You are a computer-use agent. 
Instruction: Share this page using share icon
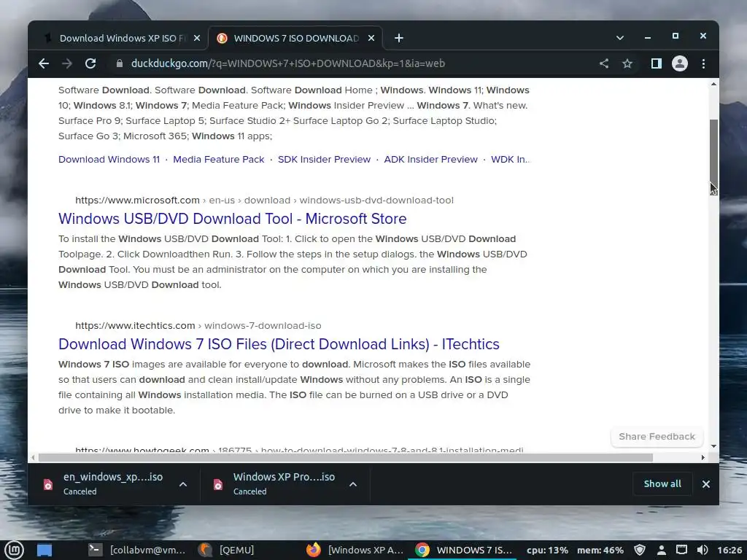pyautogui.click(x=604, y=63)
